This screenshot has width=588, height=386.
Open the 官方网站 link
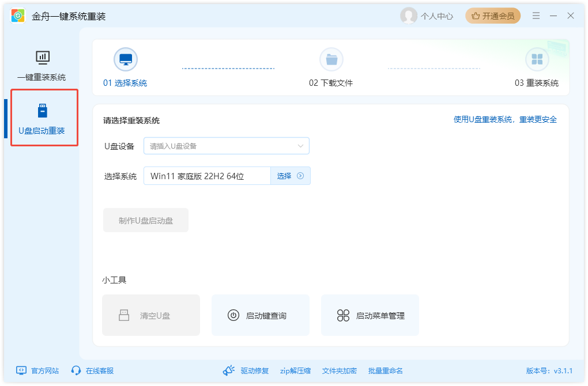click(x=45, y=371)
